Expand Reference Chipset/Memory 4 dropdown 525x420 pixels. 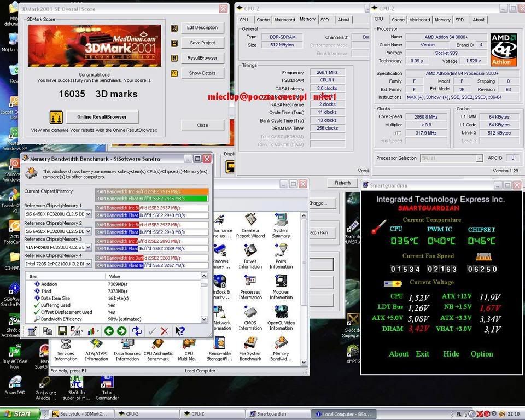click(89, 264)
